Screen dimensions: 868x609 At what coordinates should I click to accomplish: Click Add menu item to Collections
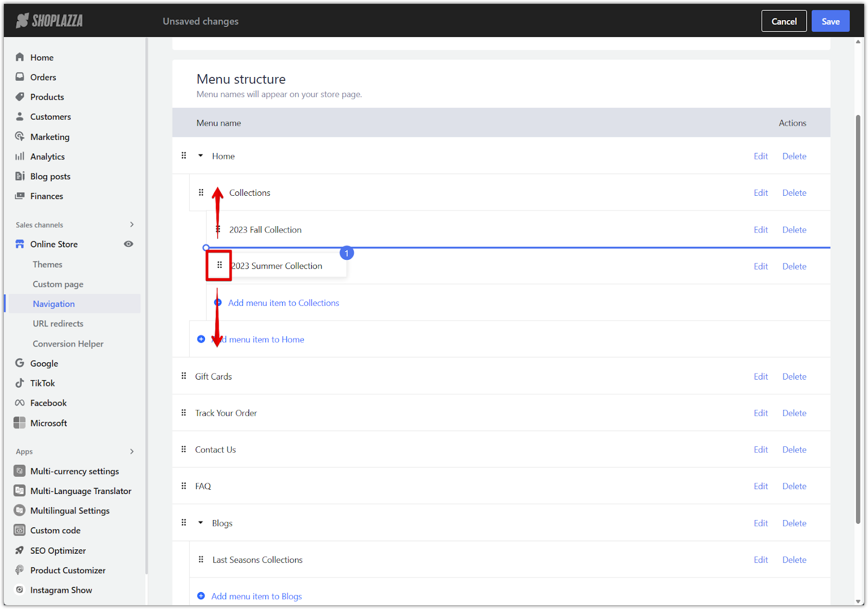click(284, 303)
